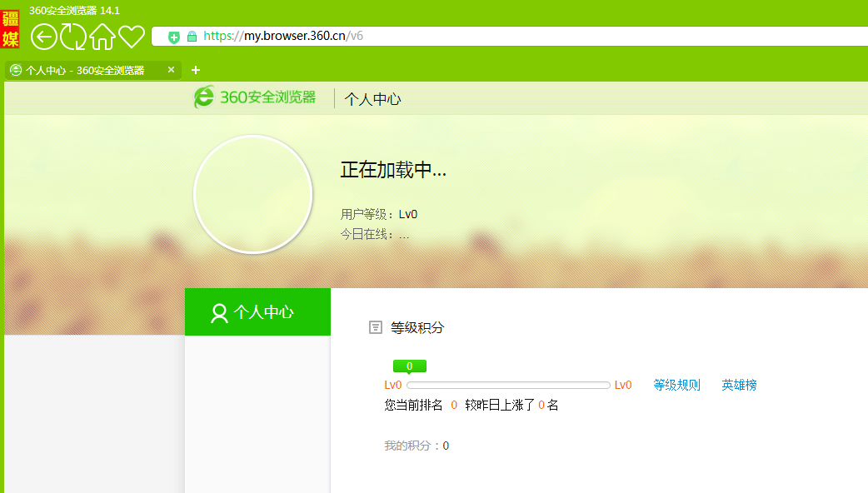Select 个人中心 in the left sidebar

(257, 311)
